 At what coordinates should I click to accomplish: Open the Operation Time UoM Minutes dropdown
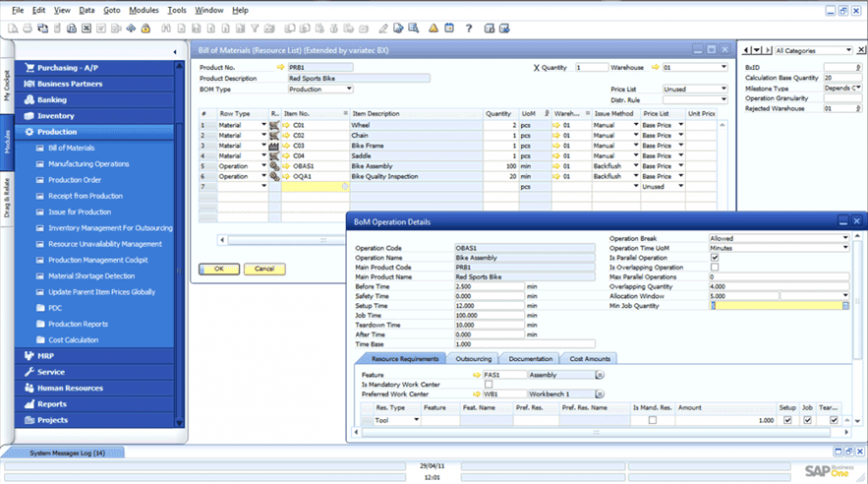845,248
